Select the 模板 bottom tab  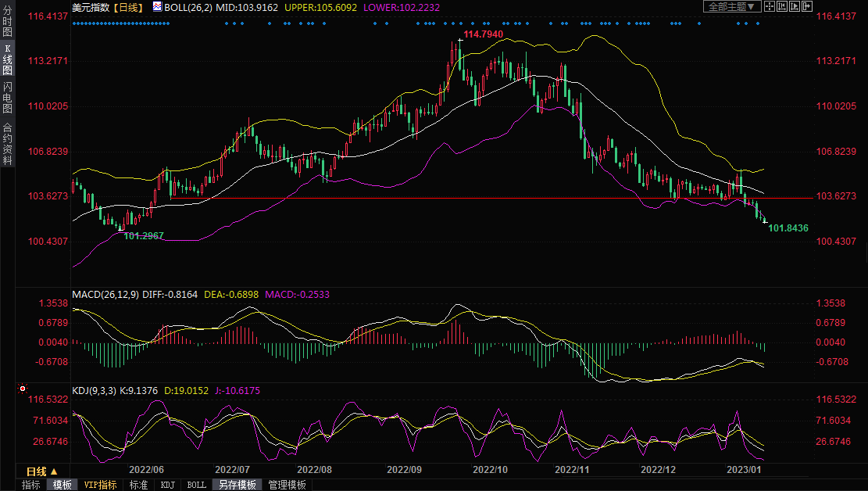click(63, 485)
